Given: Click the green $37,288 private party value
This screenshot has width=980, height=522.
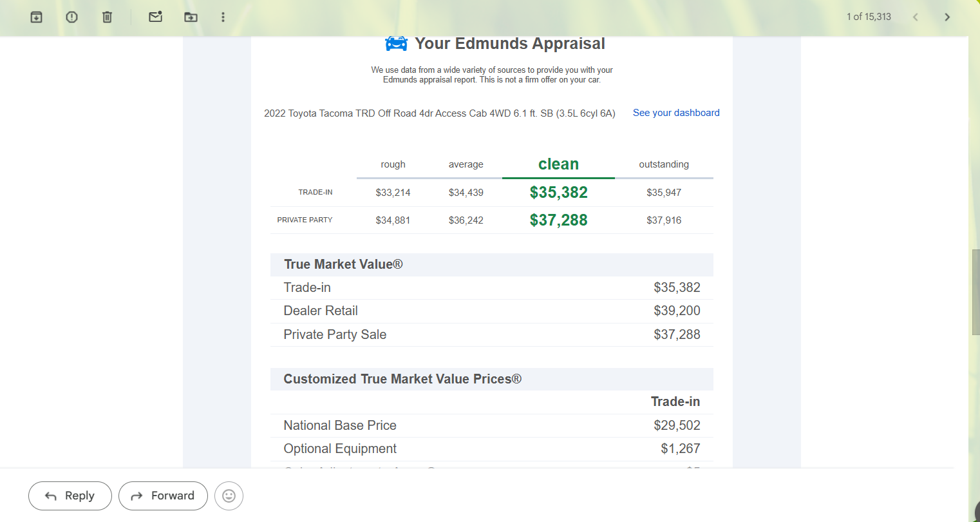Looking at the screenshot, I should 558,220.
